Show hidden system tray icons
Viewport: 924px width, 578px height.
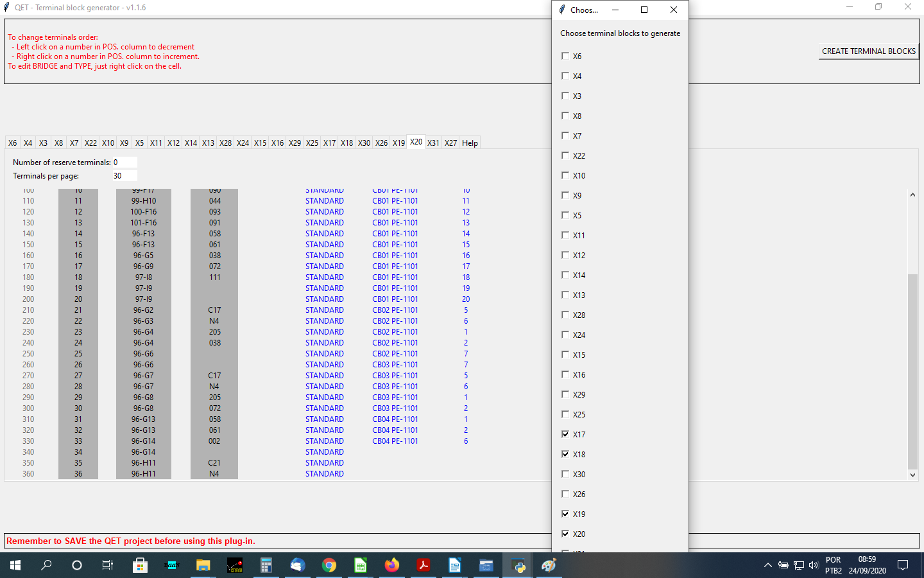click(767, 565)
